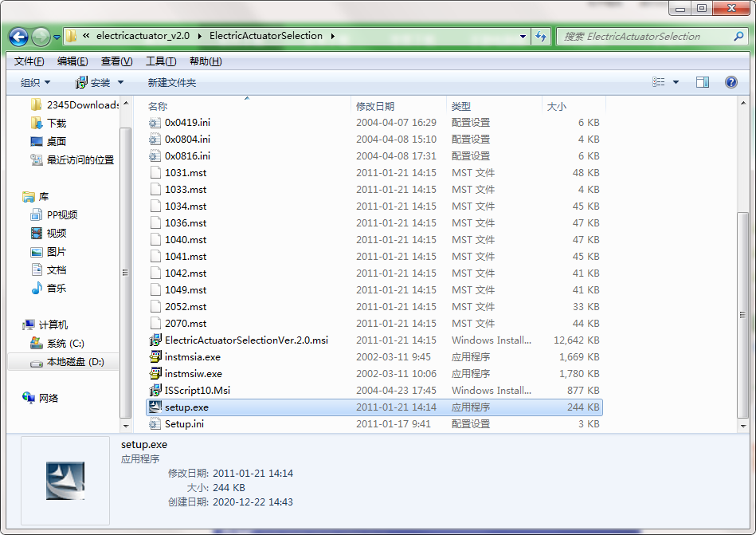Open the Help question mark icon
The width and height of the screenshot is (756, 535).
point(731,81)
